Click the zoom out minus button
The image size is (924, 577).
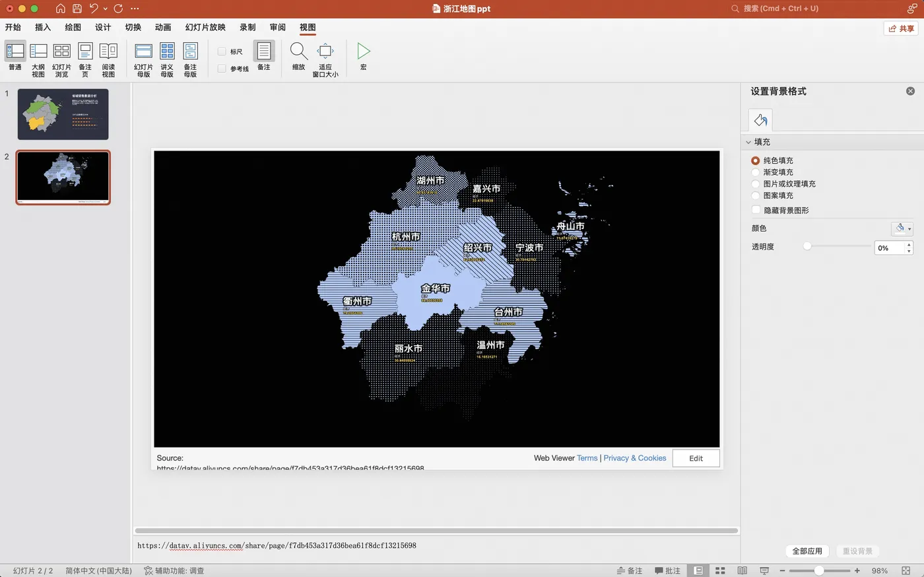click(x=782, y=570)
